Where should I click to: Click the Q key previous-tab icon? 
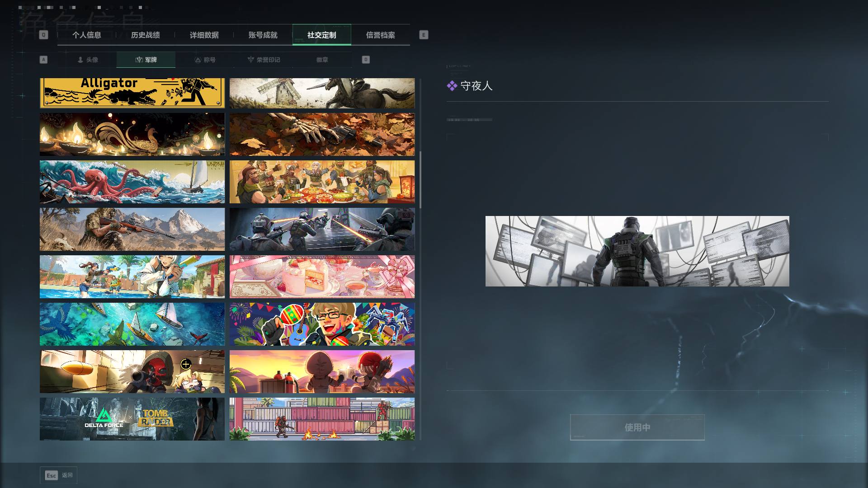click(43, 35)
